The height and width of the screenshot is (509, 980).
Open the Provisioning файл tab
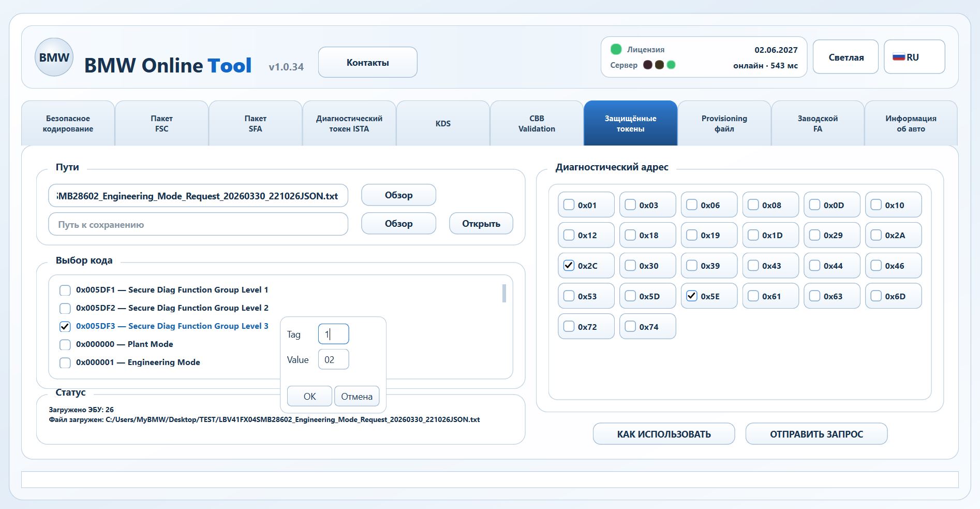(x=724, y=123)
